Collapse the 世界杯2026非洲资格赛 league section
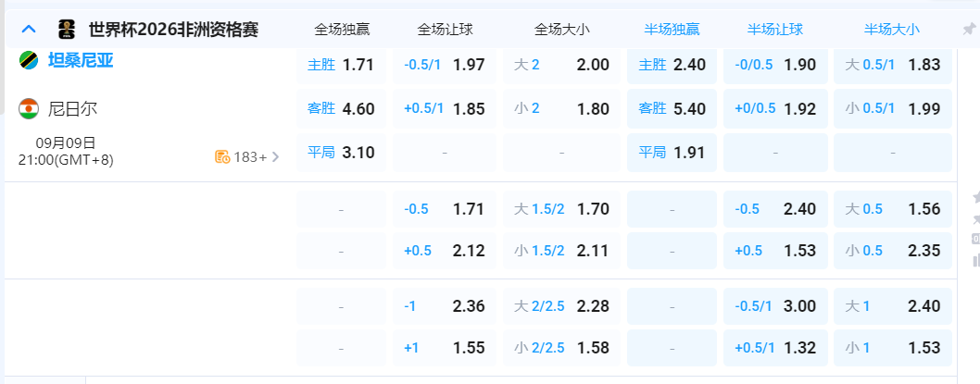980x384 pixels. point(28,29)
